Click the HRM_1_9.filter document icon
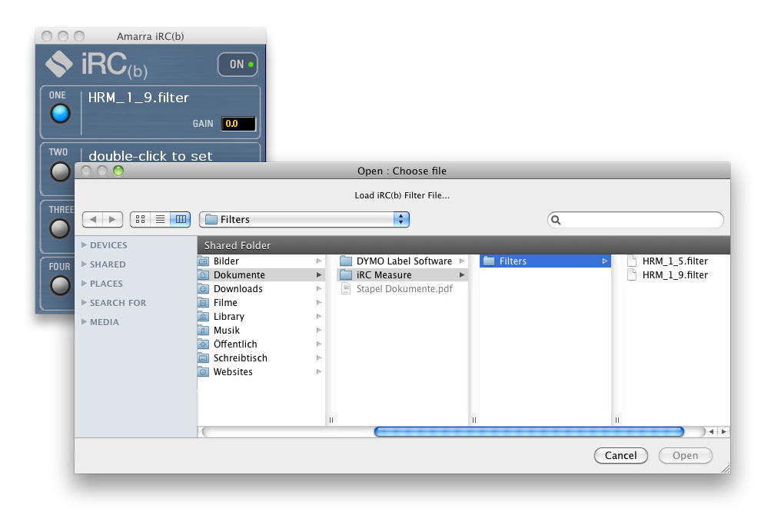771x532 pixels. click(632, 275)
